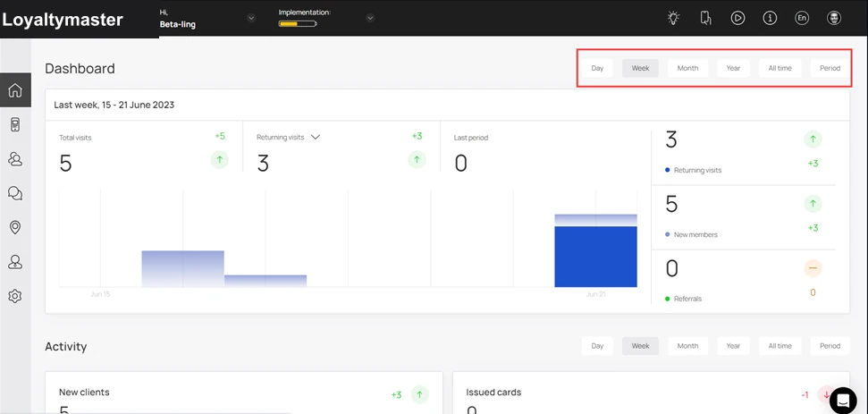Select Day in Dashboard filters
The image size is (868, 414).
click(x=597, y=68)
